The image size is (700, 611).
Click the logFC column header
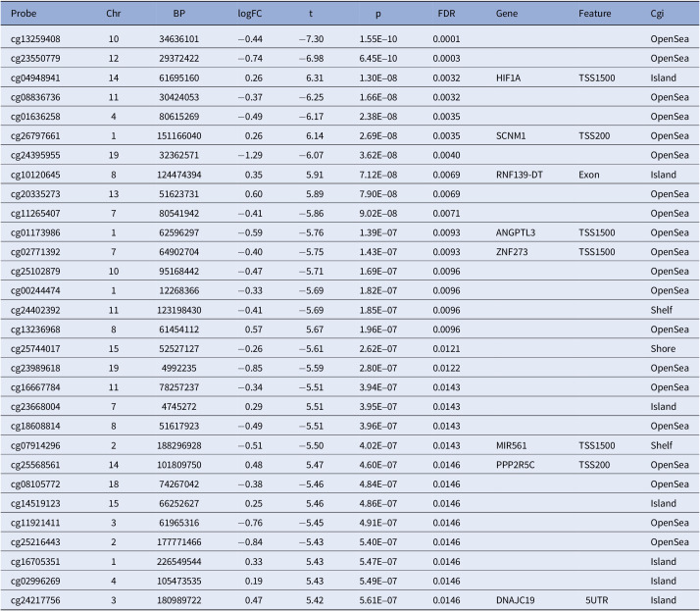point(250,14)
